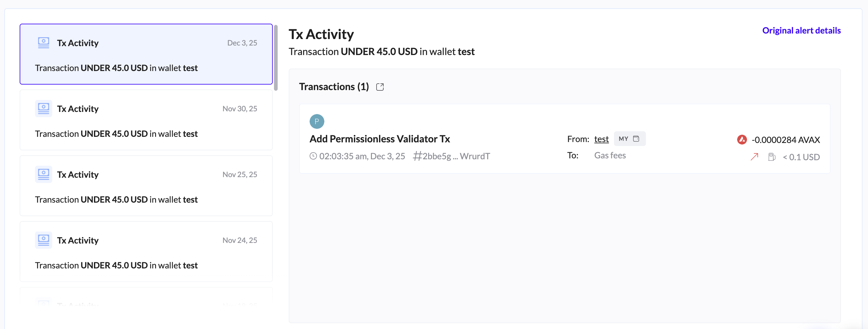Click the Dec 3 alert's Tx Activity icon
The height and width of the screenshot is (329, 868).
click(44, 43)
